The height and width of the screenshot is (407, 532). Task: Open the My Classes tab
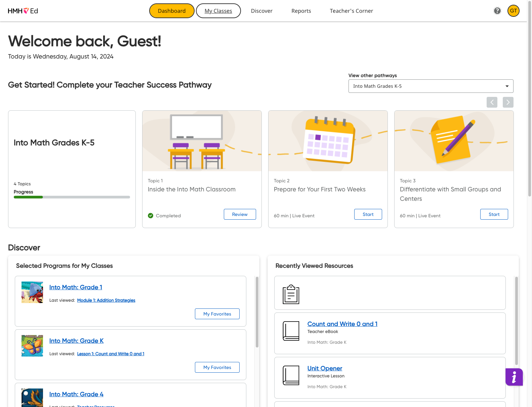(x=218, y=11)
